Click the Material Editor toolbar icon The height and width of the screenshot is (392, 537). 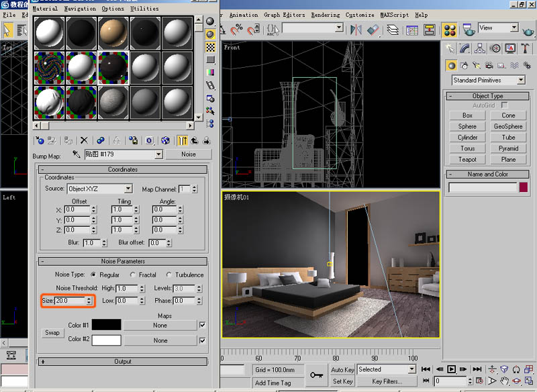click(x=450, y=30)
